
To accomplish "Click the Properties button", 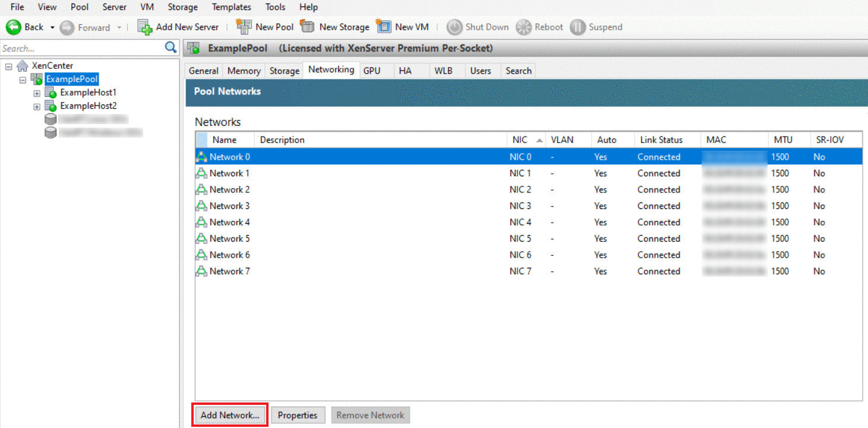I will click(x=298, y=415).
